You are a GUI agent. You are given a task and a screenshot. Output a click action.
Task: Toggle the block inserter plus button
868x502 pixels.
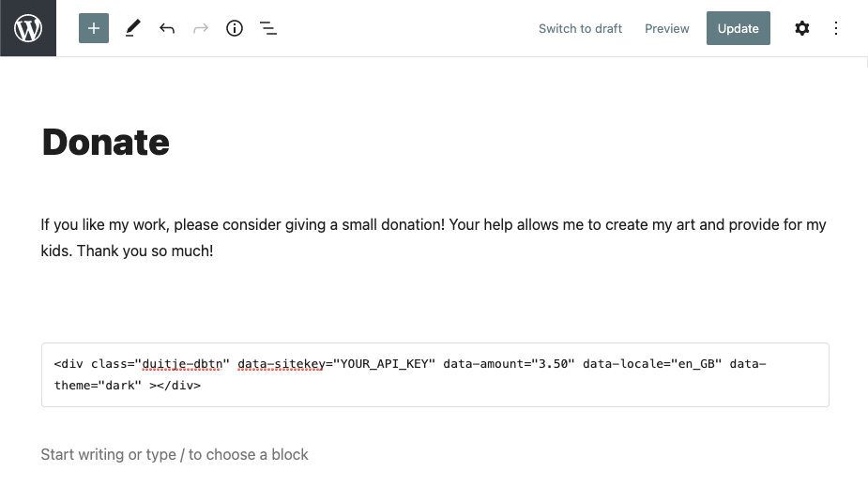(x=94, y=28)
